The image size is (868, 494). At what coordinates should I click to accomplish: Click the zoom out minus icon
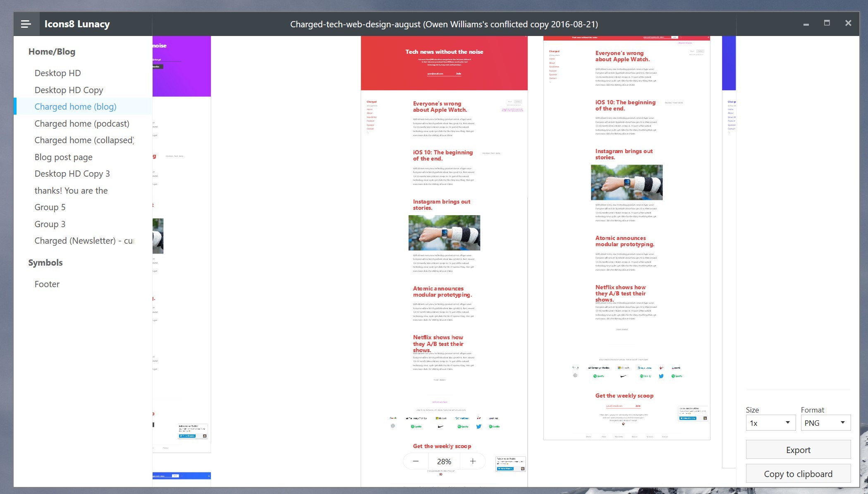(416, 461)
